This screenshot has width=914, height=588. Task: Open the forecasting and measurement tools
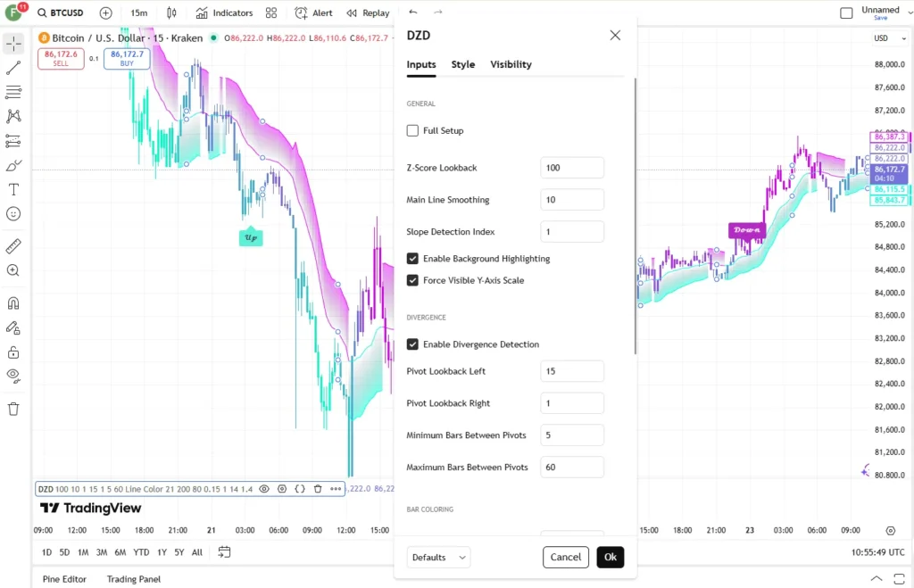13,141
